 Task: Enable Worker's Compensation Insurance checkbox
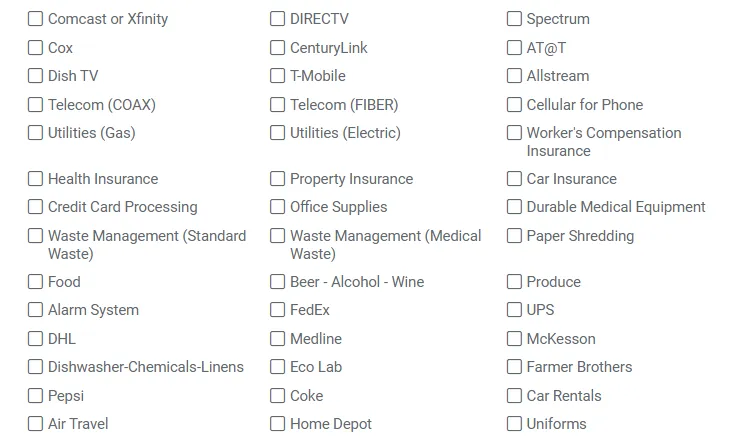[515, 133]
